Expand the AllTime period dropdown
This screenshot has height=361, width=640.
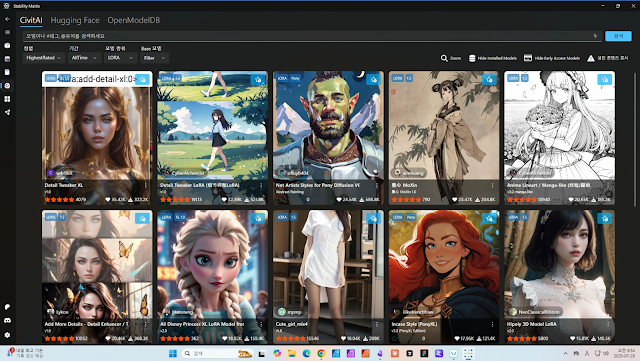tap(84, 58)
